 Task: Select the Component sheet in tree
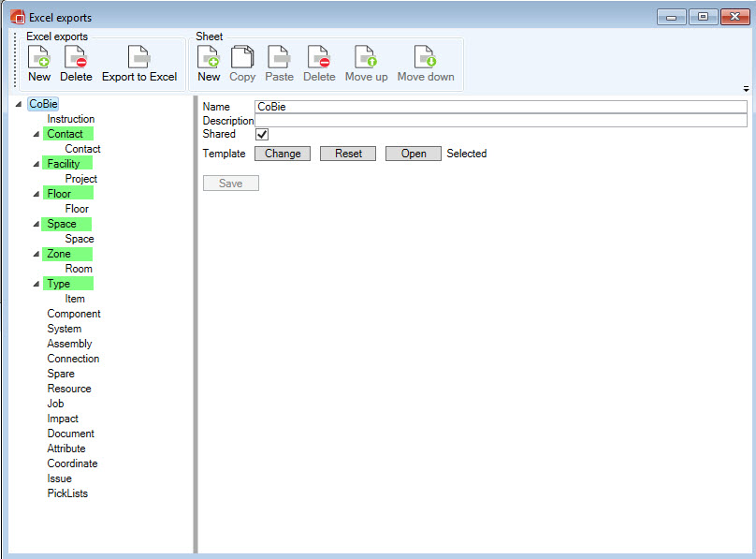click(x=74, y=314)
